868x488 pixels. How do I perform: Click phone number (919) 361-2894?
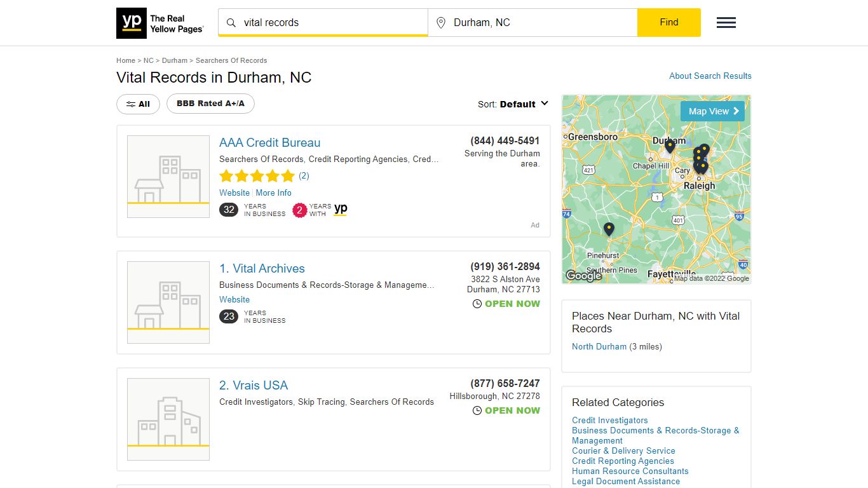(x=505, y=266)
